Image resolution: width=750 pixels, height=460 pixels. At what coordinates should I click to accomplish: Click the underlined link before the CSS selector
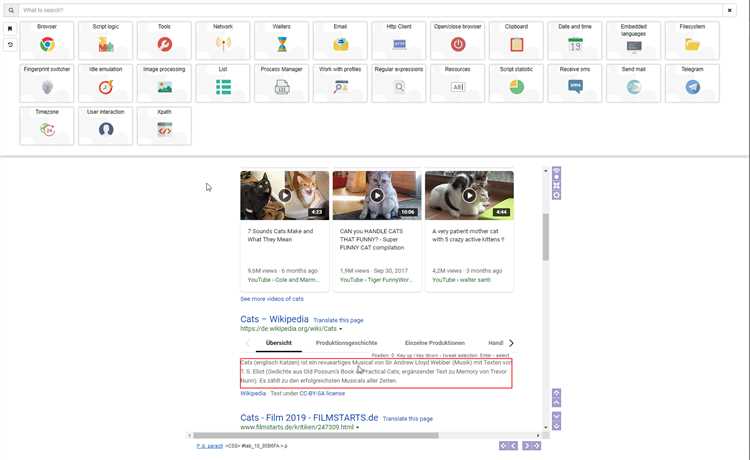[210, 446]
